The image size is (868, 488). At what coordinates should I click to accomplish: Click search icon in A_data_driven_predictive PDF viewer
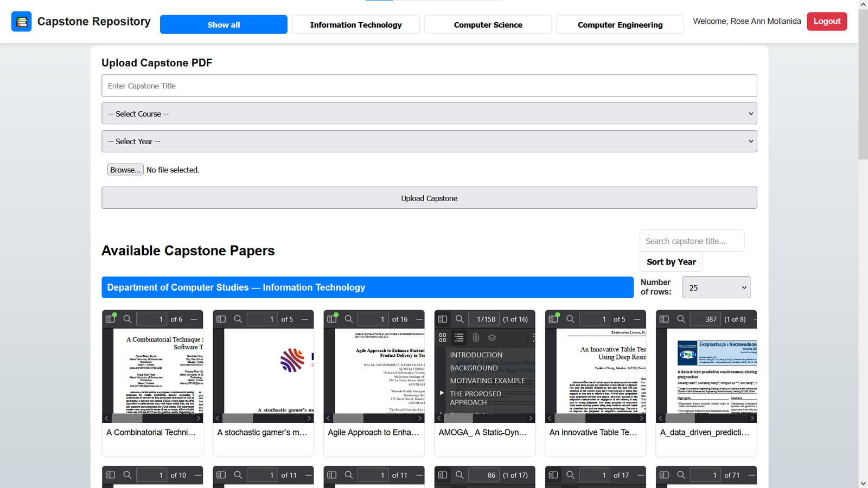(x=681, y=319)
